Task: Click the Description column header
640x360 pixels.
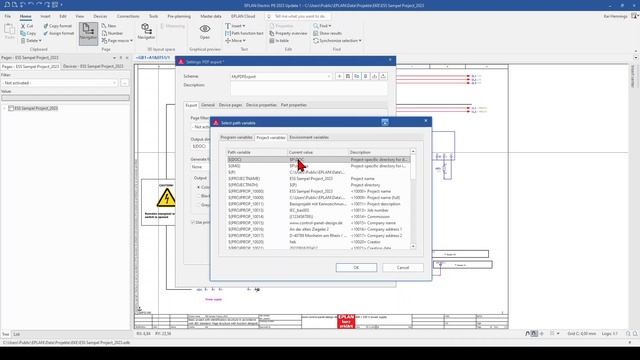Action: click(379, 152)
